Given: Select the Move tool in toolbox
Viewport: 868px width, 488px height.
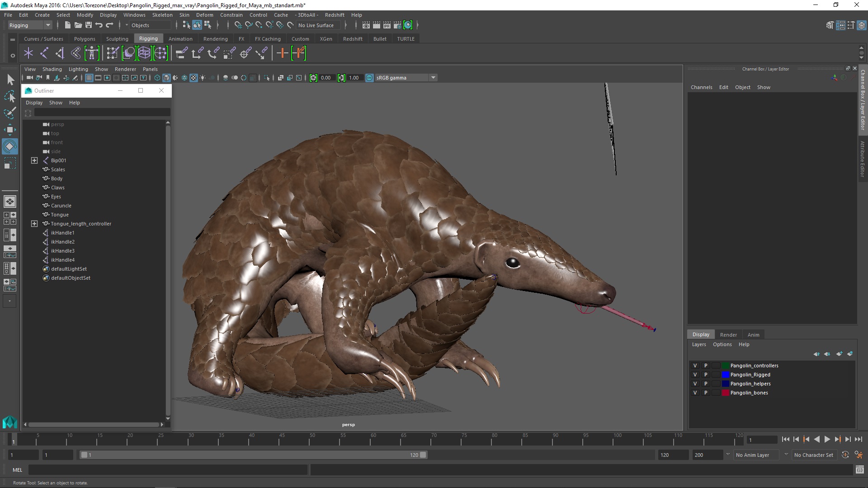Looking at the screenshot, I should 9,130.
